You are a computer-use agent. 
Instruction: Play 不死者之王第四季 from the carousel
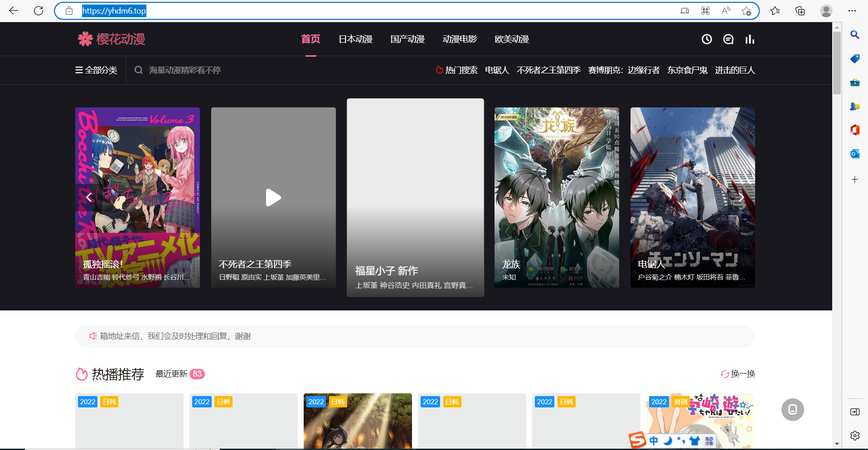click(x=273, y=198)
